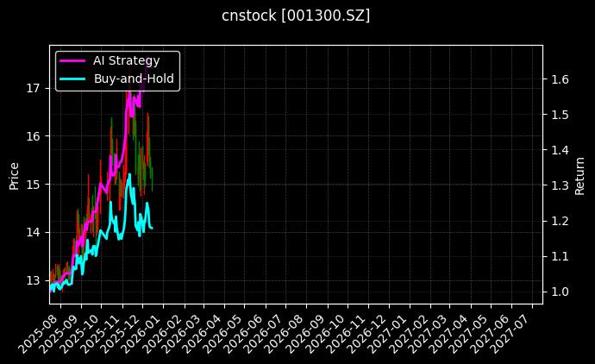
Task: Click the 17 price tick label
Action: [34, 88]
